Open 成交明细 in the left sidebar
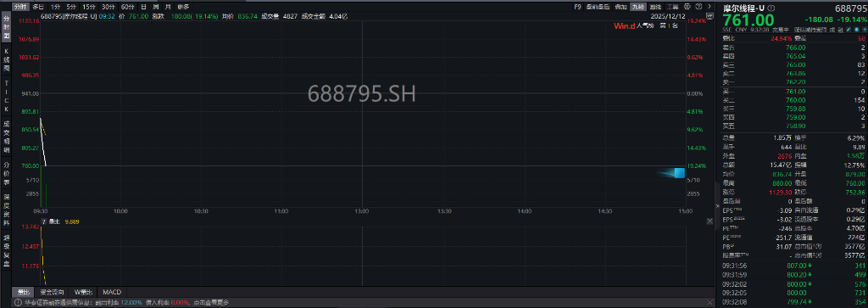 (7, 137)
